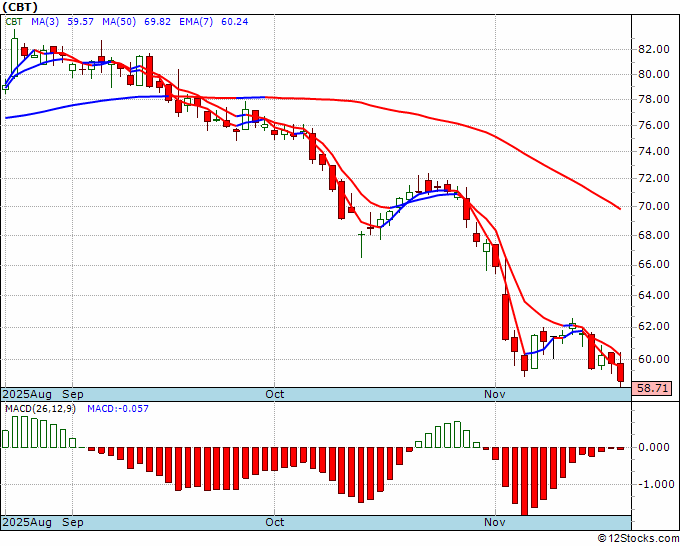The width and height of the screenshot is (680, 546).
Task: Select the MACD:-0.057 reading
Action: [x=118, y=409]
